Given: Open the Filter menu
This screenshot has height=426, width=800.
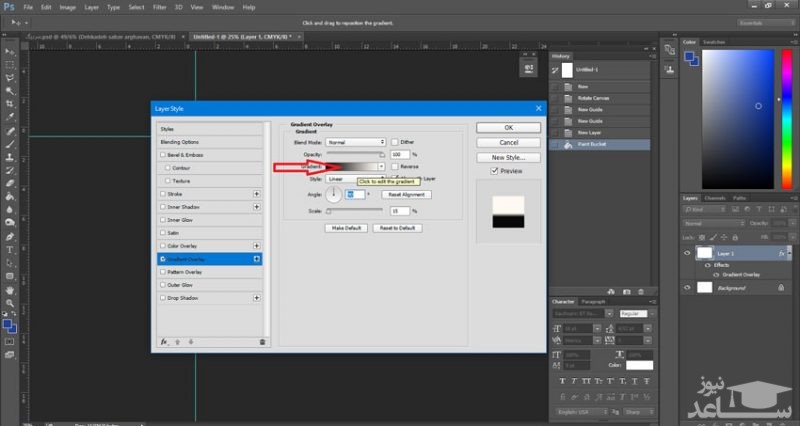Looking at the screenshot, I should point(159,6).
